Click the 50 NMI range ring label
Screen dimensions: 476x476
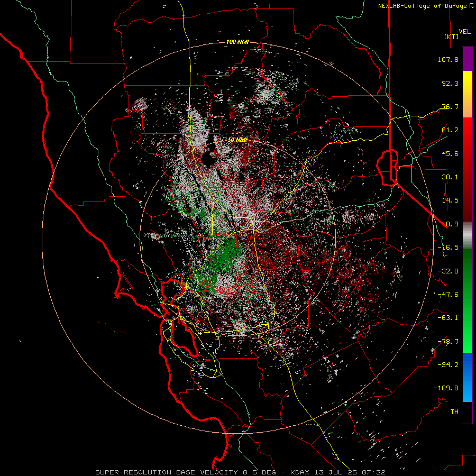click(x=238, y=140)
